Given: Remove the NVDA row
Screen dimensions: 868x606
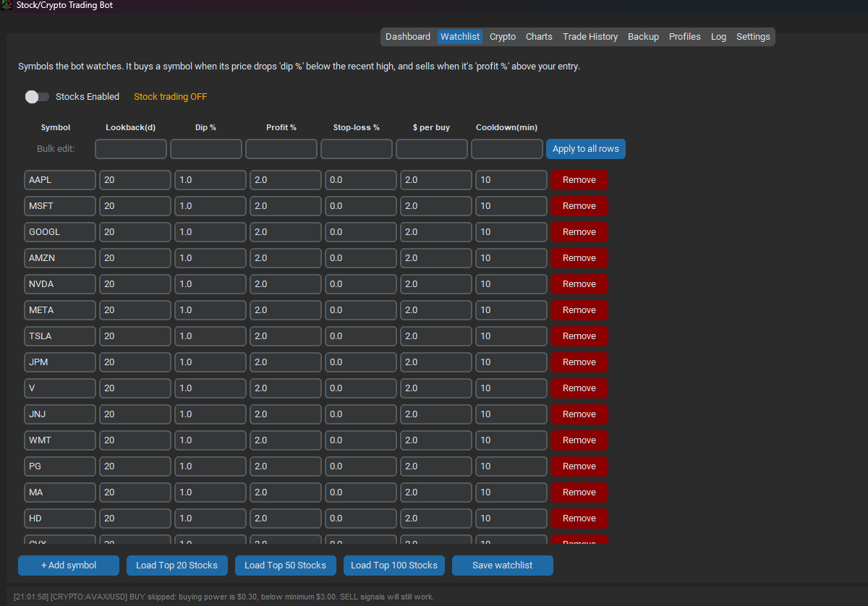Looking at the screenshot, I should pos(579,284).
